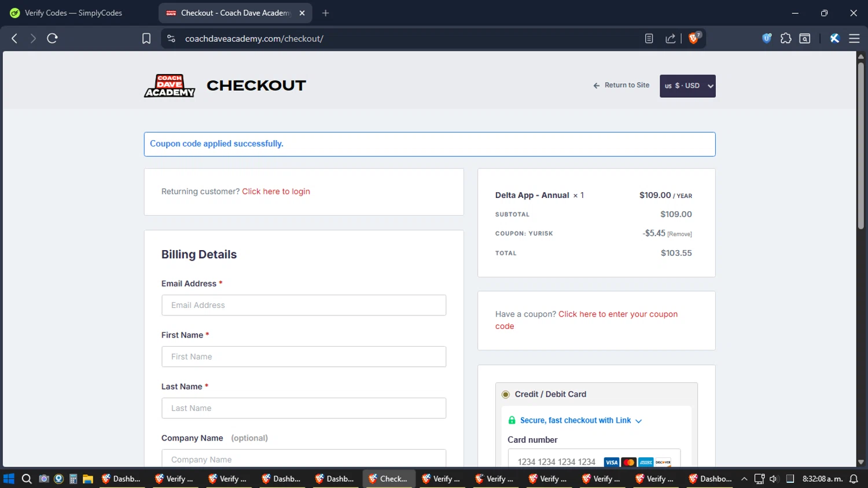868x488 pixels.
Task: Click the -$5.45 coupon discount value
Action: (654, 233)
